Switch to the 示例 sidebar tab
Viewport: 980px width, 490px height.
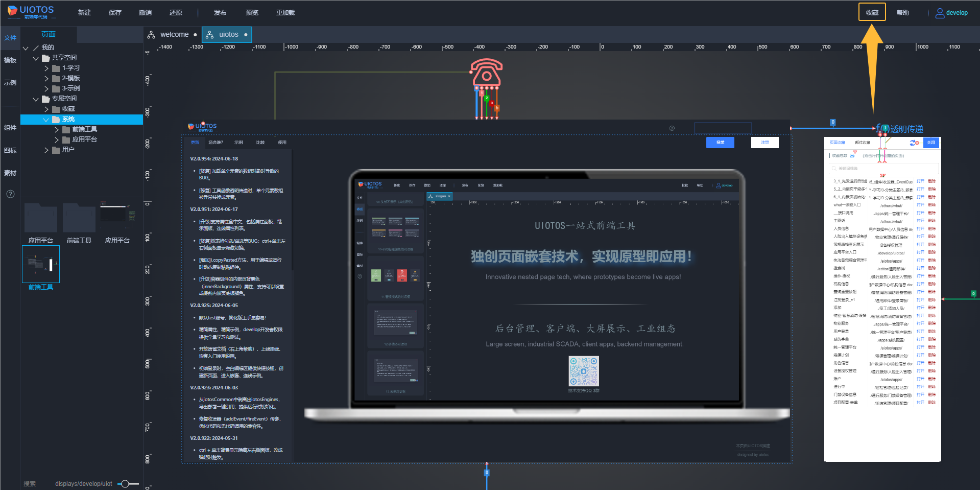(10, 83)
